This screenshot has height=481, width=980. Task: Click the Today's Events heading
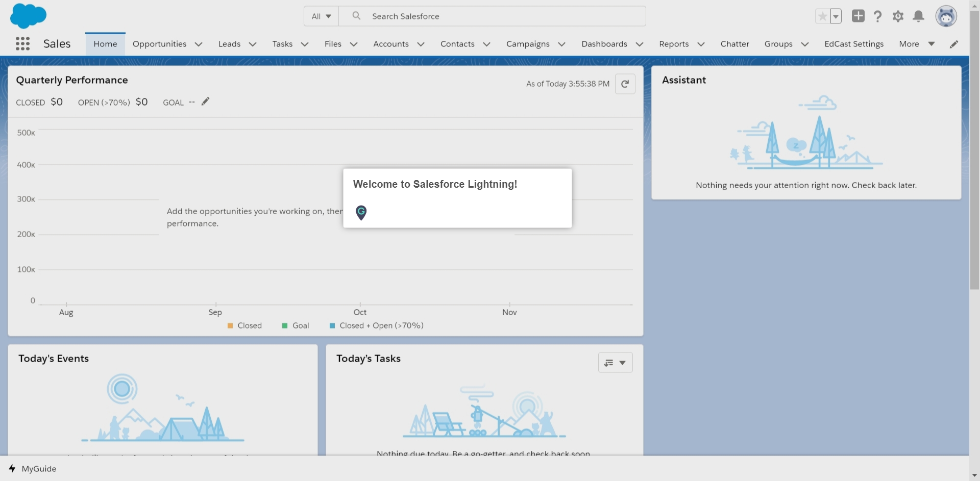[54, 359]
